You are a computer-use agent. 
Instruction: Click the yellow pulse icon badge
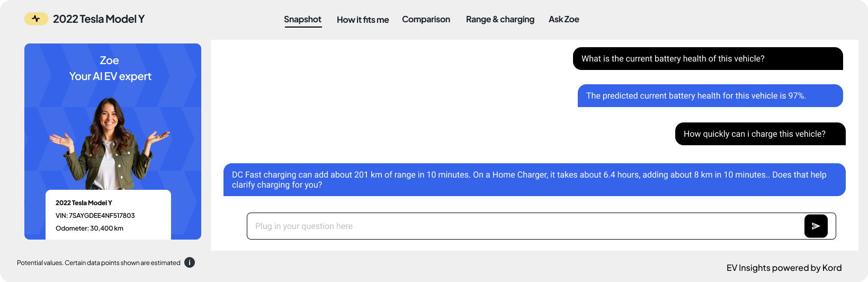[x=36, y=19]
